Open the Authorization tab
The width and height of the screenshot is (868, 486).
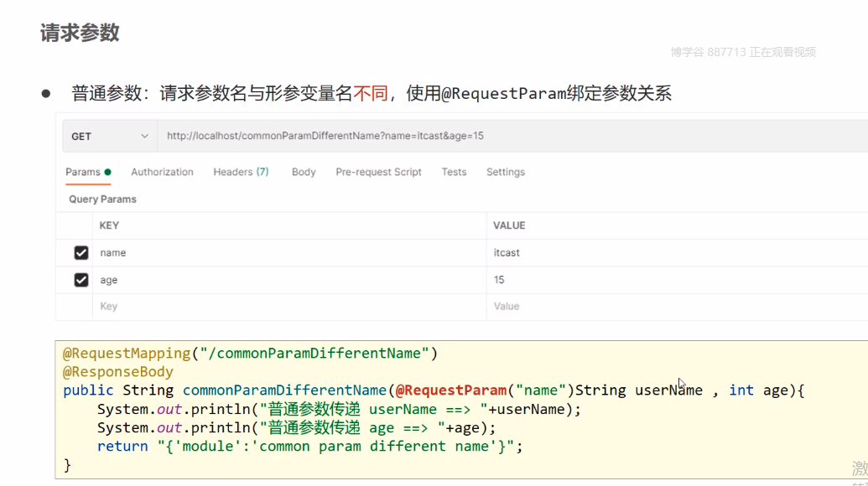162,172
